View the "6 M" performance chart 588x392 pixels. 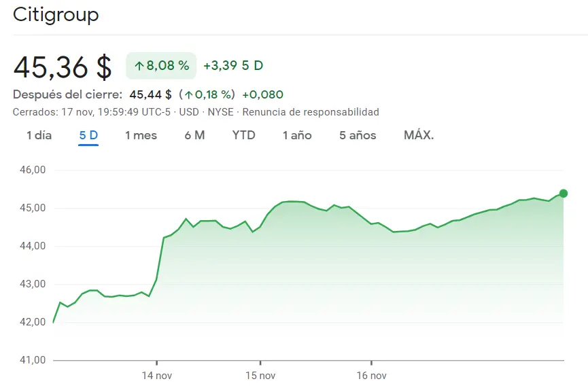[x=194, y=135]
